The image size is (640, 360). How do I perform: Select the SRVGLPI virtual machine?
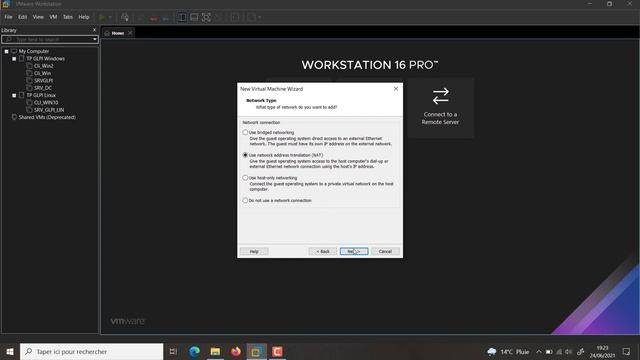(43, 81)
